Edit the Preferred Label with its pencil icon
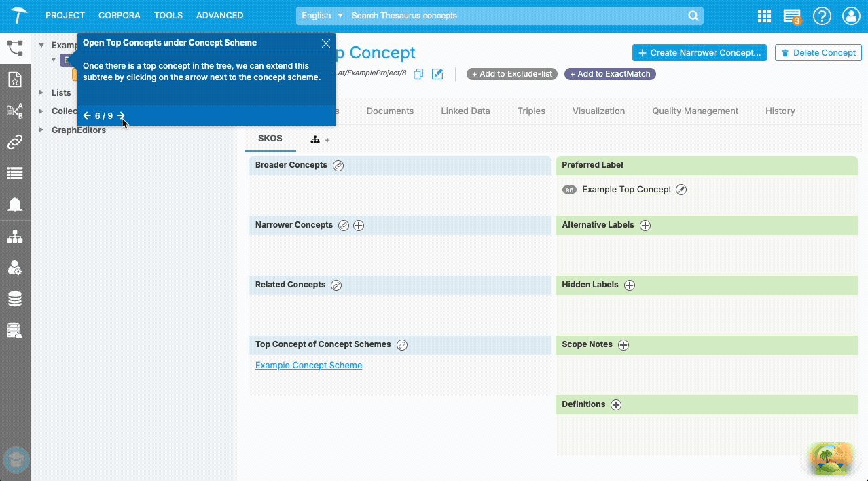This screenshot has width=868, height=481. tap(681, 190)
